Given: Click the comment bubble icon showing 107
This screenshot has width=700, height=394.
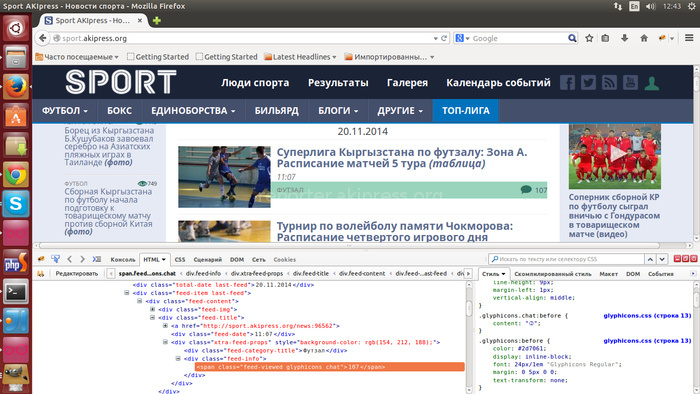Looking at the screenshot, I should (x=526, y=190).
